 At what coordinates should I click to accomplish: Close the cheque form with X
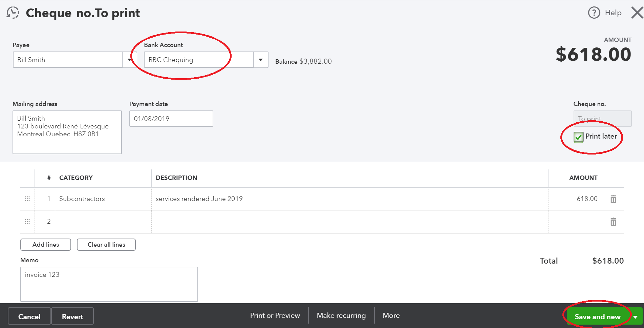637,13
